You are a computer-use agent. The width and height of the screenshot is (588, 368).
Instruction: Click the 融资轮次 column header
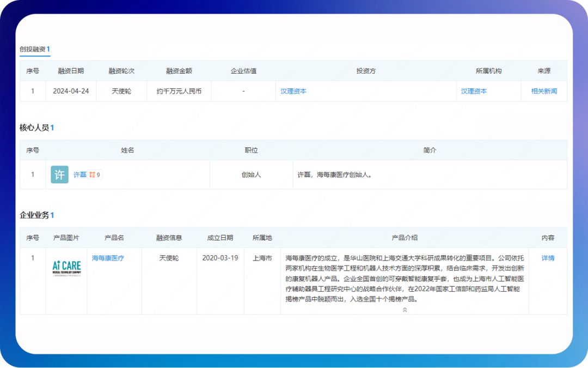coord(121,71)
